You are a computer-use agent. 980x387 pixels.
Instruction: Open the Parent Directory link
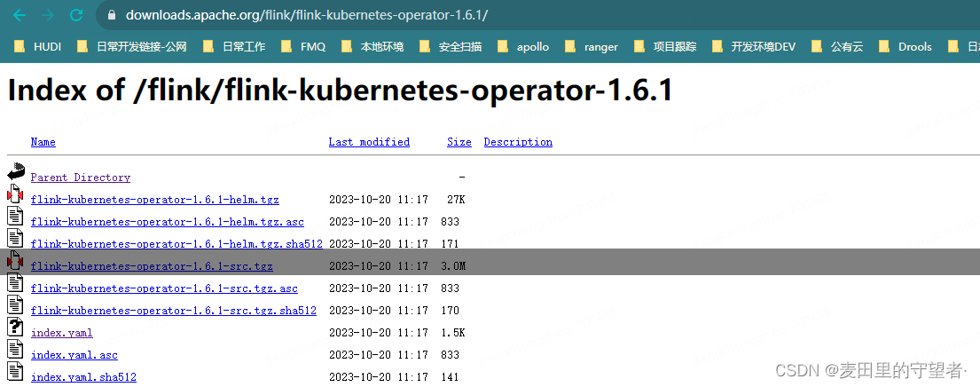(x=81, y=178)
